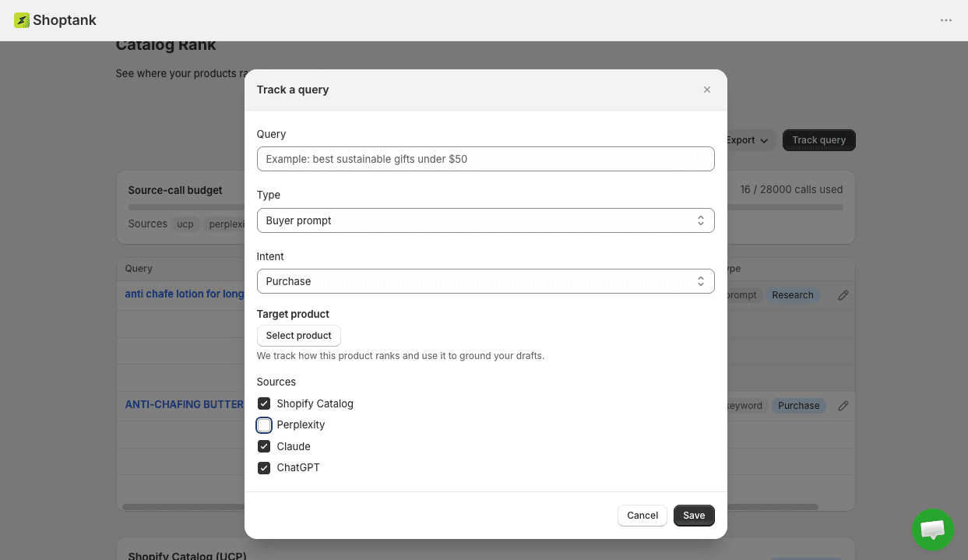Click the Track query button in background

[x=819, y=140]
